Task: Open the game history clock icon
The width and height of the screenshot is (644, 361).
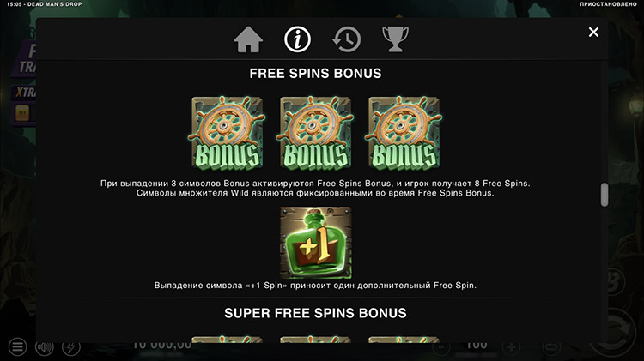Action: [x=346, y=39]
